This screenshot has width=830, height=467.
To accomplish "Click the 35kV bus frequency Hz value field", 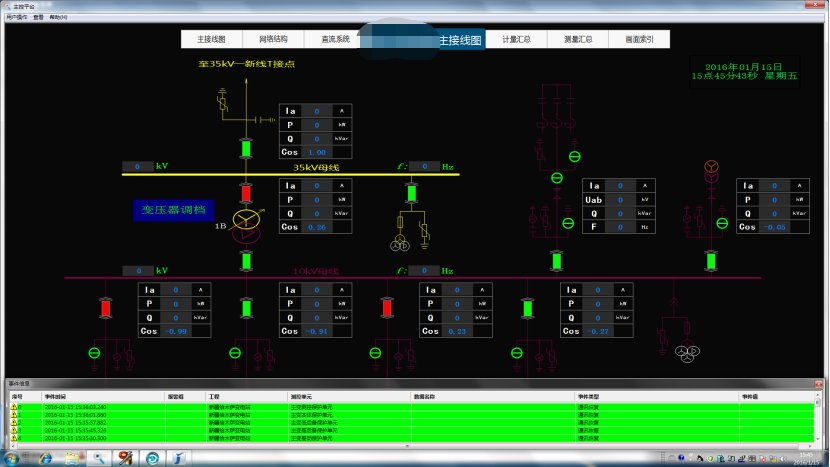I will pyautogui.click(x=425, y=167).
